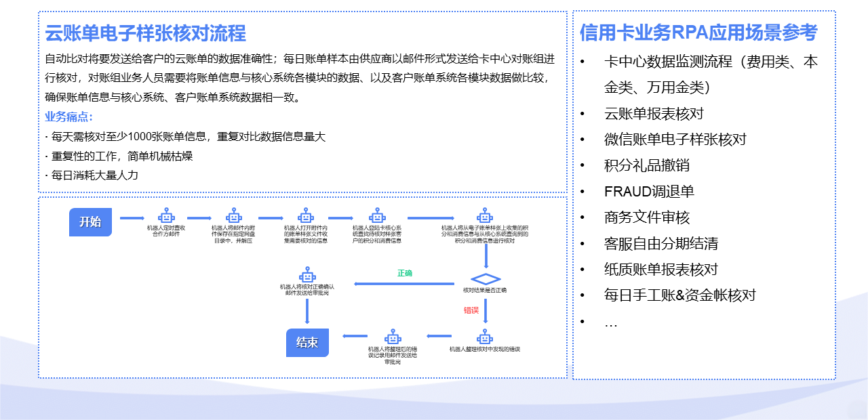Image resolution: width=868 pixels, height=420 pixels.
Task: Click the robot icon above 机器人打开附件内的账单样张文件
Action: click(x=306, y=216)
